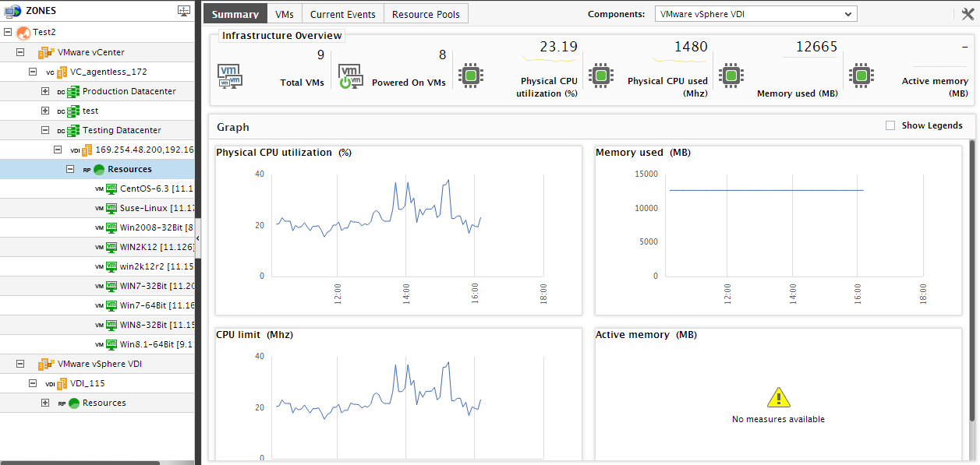Click the Test2 zone globe icon
Image resolution: width=980 pixels, height=465 pixels.
click(x=23, y=32)
